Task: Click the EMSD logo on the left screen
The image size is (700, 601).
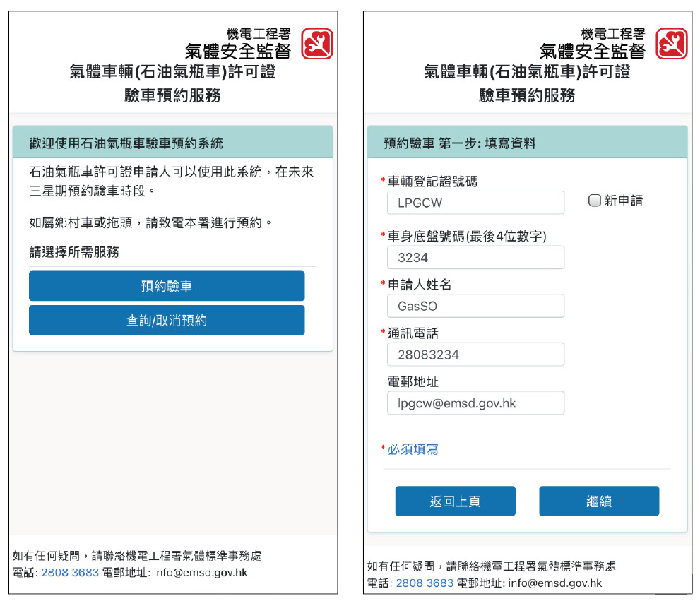Action: [x=317, y=44]
